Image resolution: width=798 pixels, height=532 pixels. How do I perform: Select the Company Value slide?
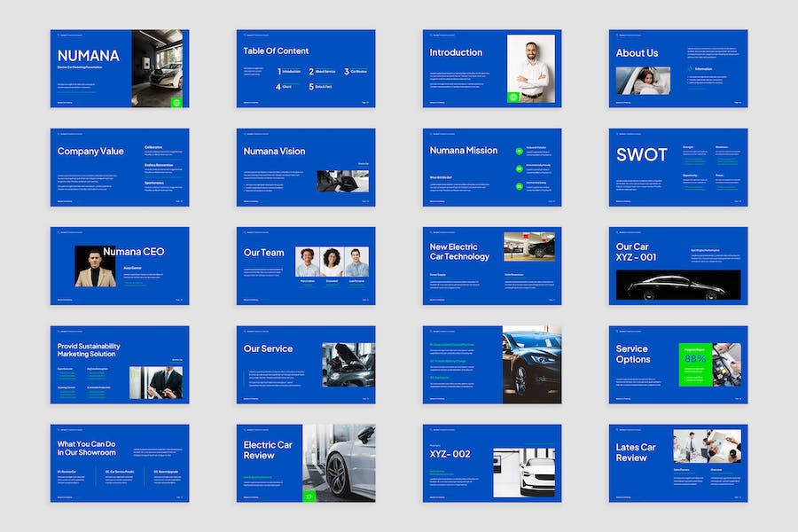(x=119, y=168)
